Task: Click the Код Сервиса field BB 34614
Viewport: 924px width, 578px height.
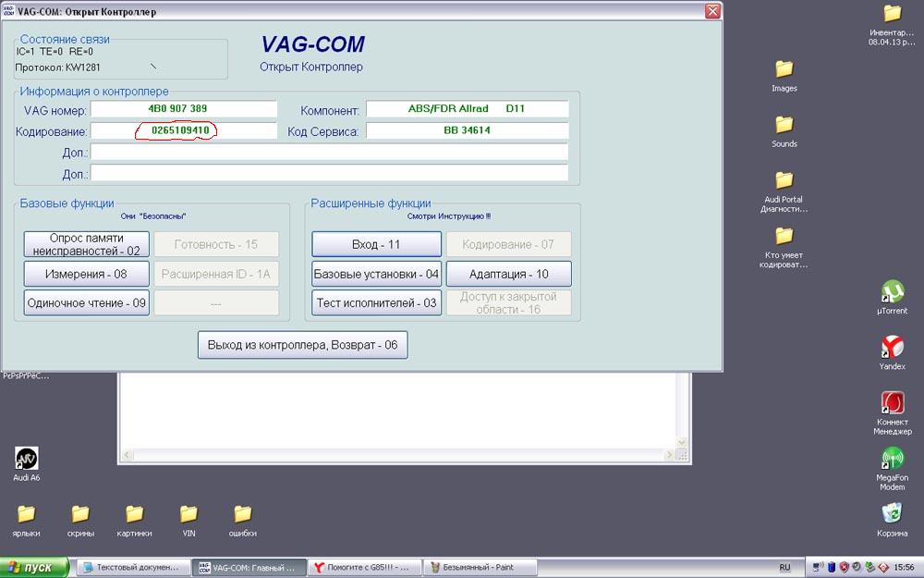Action: point(467,130)
